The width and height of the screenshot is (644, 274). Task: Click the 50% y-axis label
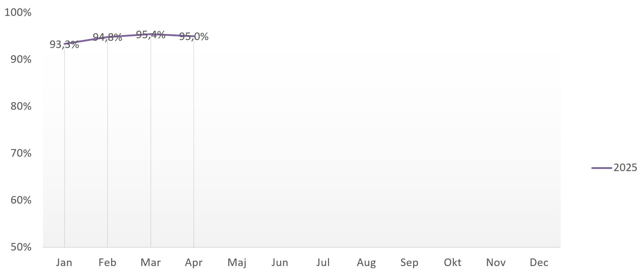[x=21, y=247]
